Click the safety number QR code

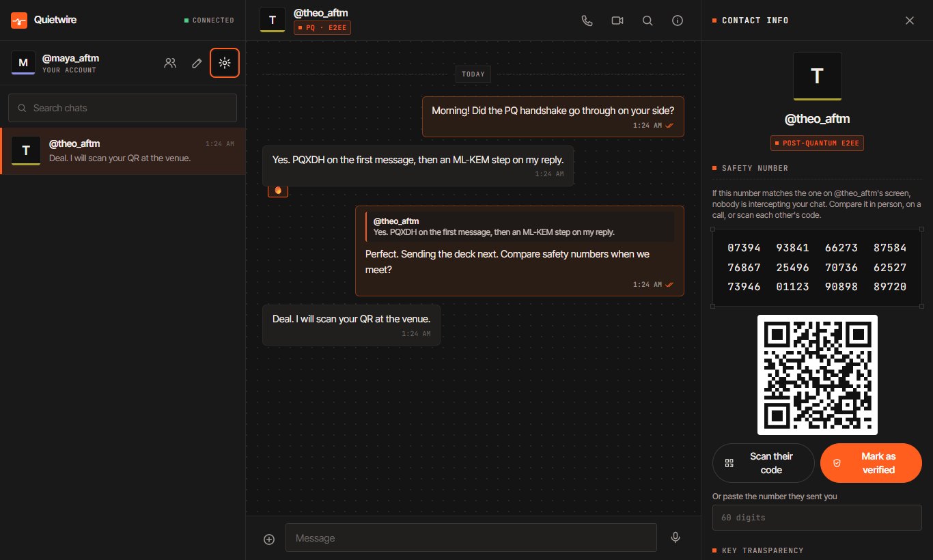point(818,375)
